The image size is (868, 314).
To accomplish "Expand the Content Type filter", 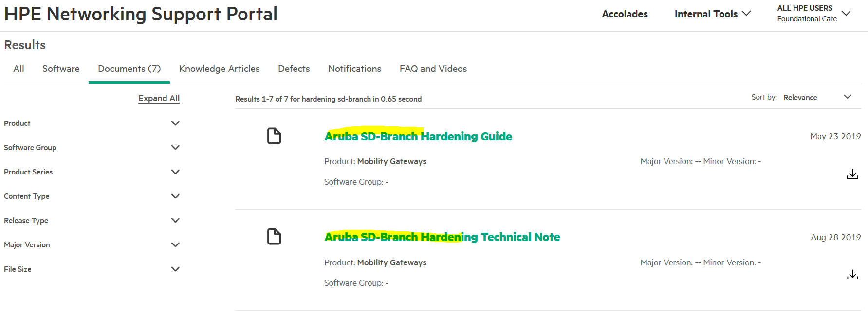I will tap(175, 196).
